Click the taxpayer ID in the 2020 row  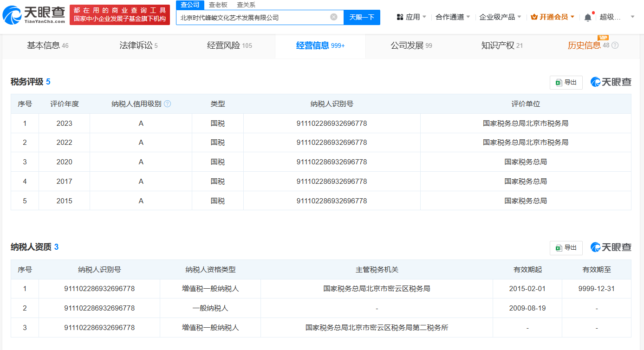coord(332,162)
